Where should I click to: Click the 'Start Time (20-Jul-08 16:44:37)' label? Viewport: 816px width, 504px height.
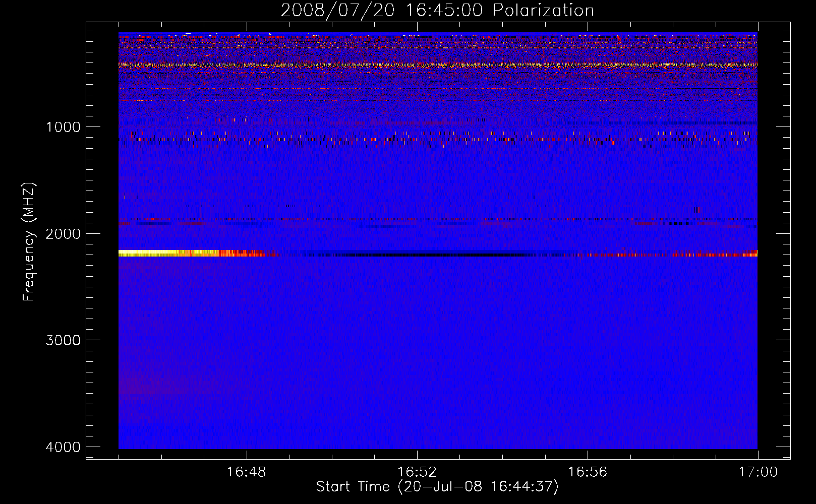(437, 487)
